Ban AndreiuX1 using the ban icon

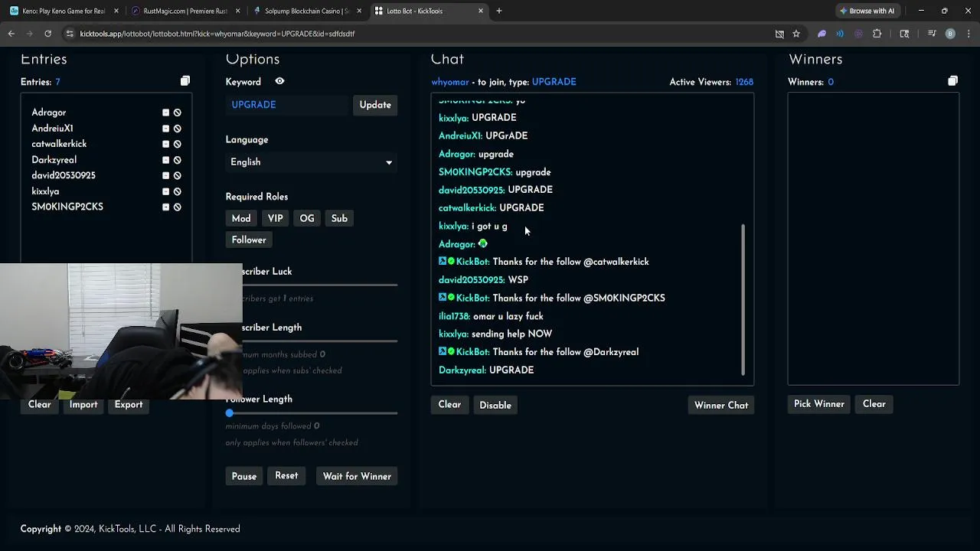click(177, 129)
